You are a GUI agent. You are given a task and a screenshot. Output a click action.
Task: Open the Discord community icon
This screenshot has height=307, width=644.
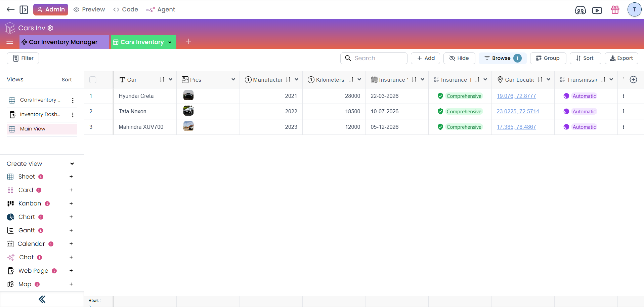point(580,10)
